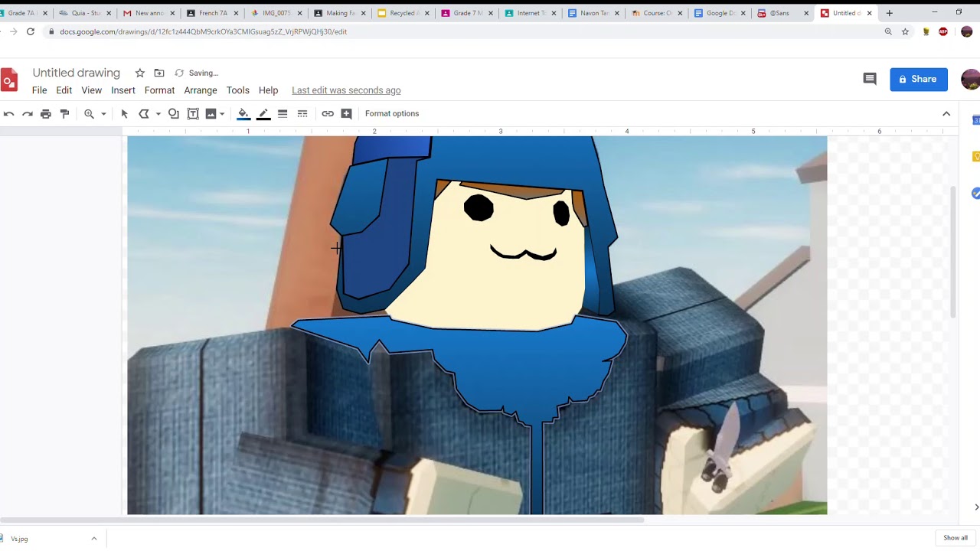
Task: Open the Insert menu
Action: pyautogui.click(x=122, y=90)
